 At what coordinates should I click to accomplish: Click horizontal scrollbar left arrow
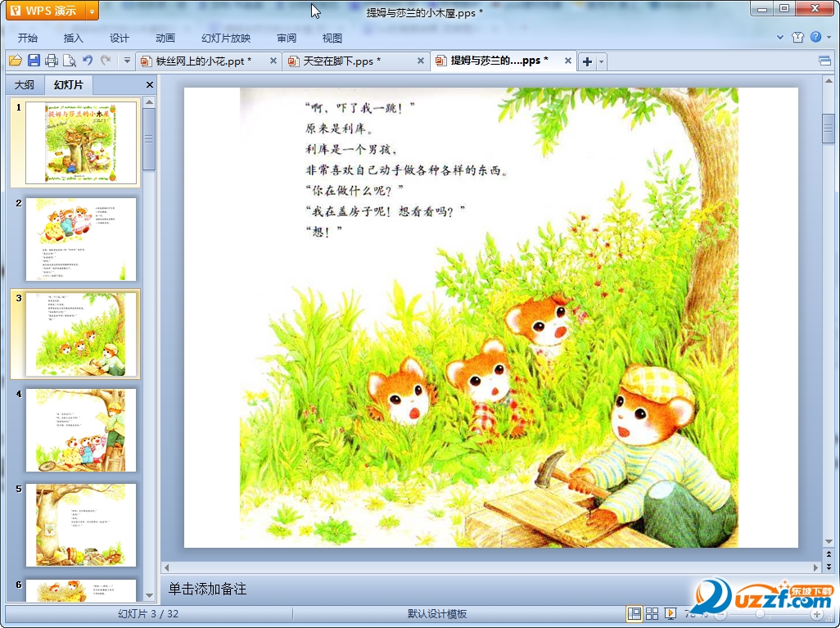(166, 567)
